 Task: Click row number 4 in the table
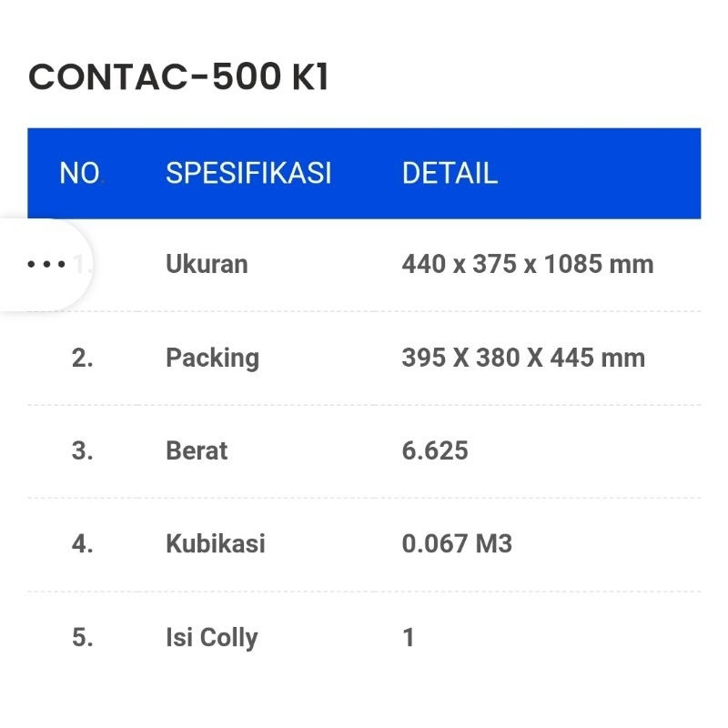(x=83, y=544)
